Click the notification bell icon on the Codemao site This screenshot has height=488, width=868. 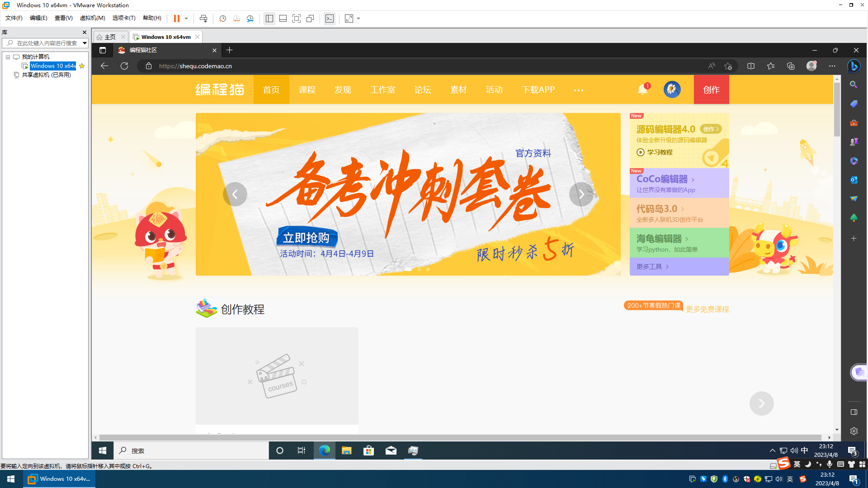[643, 89]
